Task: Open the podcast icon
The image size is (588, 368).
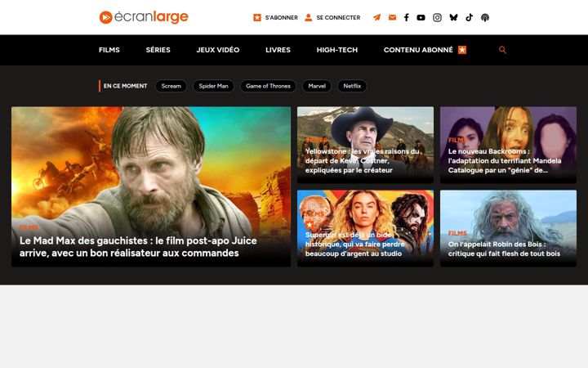Action: pos(485,18)
